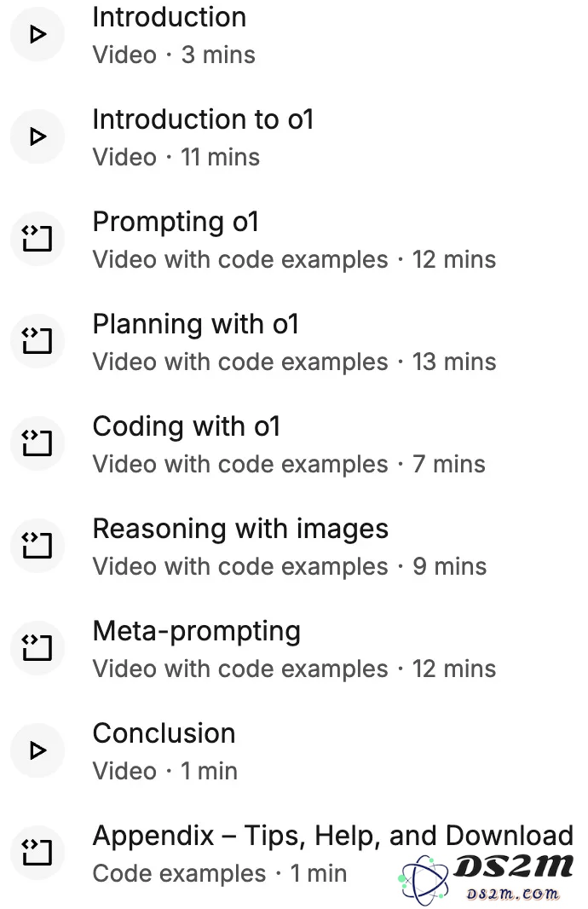Click the code icon beside Planning with o1
The width and height of the screenshot is (588, 909).
coord(37,340)
